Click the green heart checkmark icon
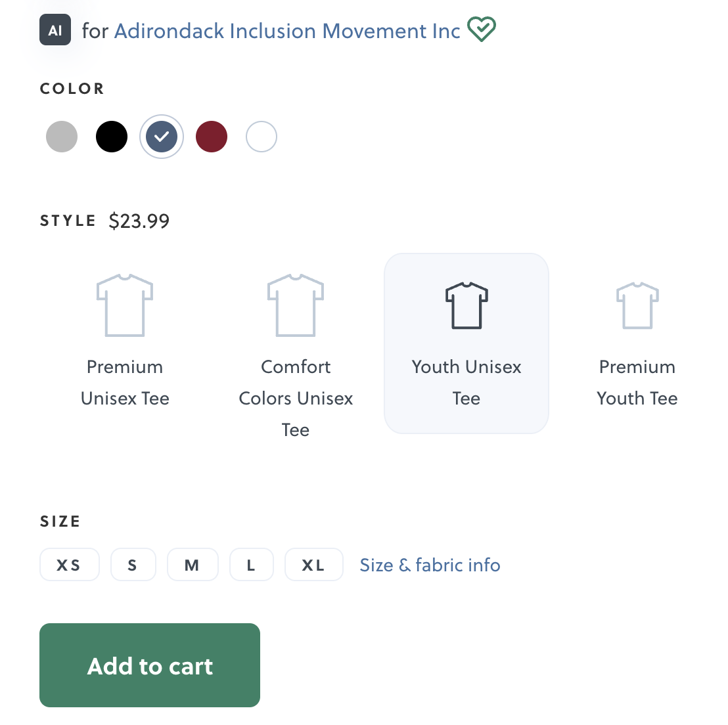Image resolution: width=728 pixels, height=725 pixels. pyautogui.click(x=481, y=30)
